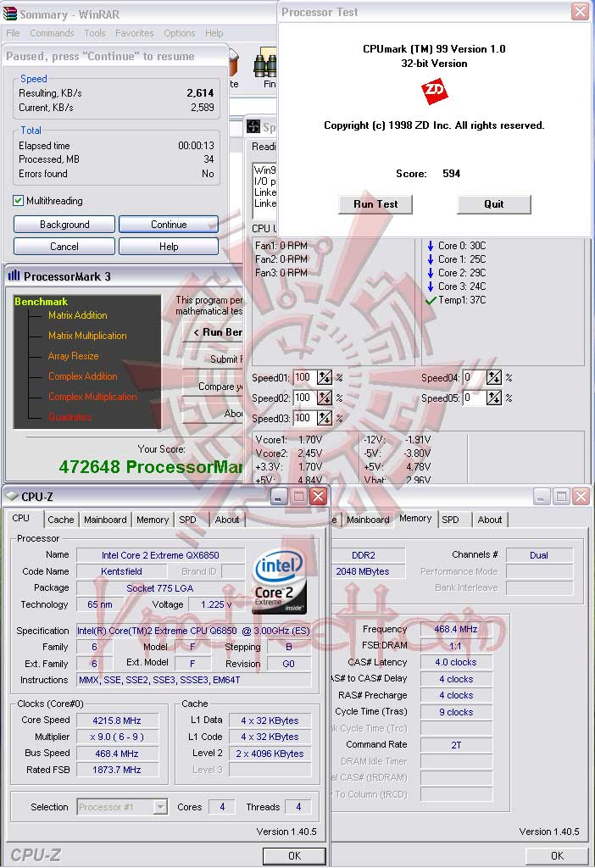This screenshot has width=595, height=868.
Task: Open WinRAR Tools menu
Action: pyautogui.click(x=95, y=33)
